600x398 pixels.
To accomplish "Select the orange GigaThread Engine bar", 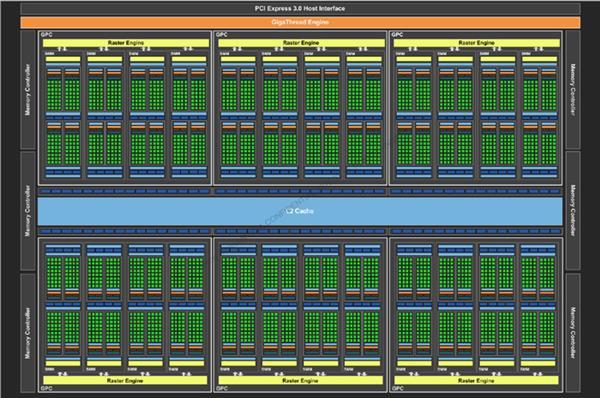I will point(300,22).
